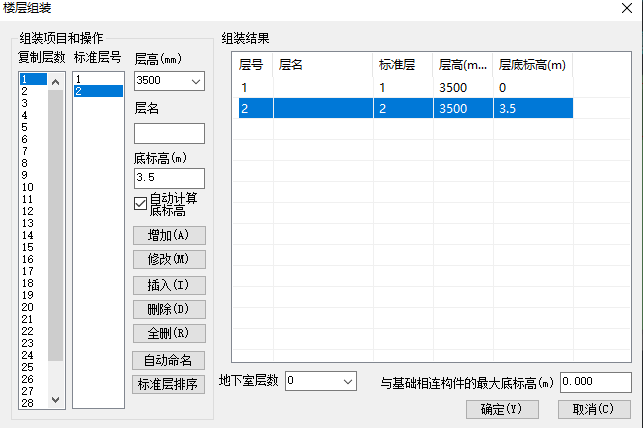
Task: Click the 复制层数 list scrollbar track
Action: click(56, 376)
